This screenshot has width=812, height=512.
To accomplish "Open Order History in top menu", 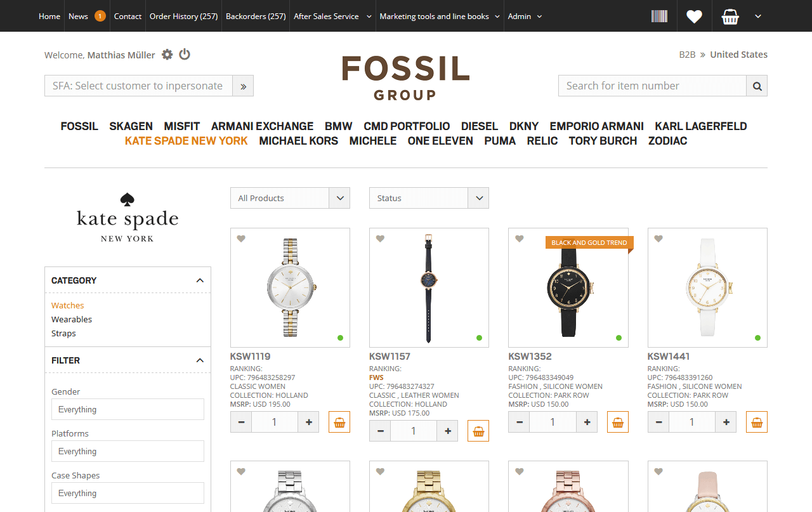I will click(x=183, y=16).
